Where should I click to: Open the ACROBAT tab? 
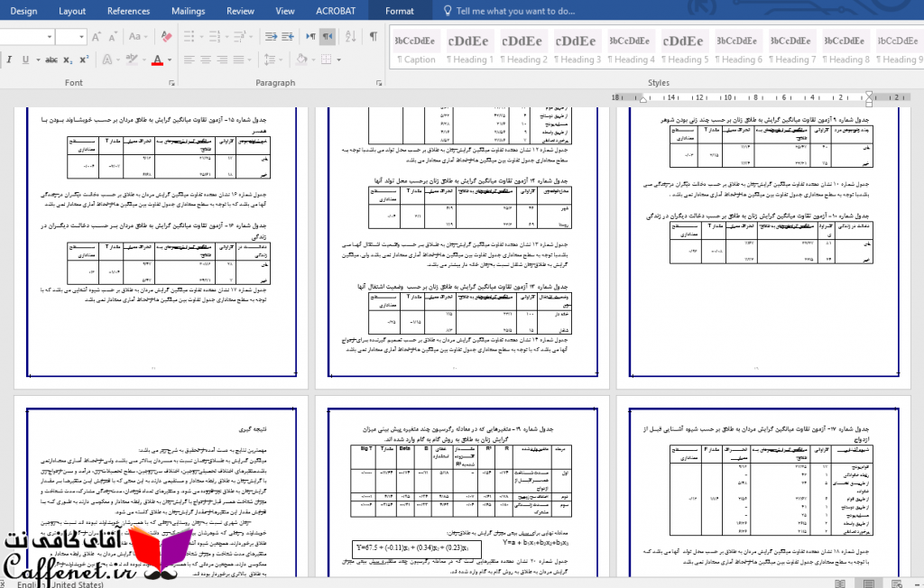click(336, 11)
